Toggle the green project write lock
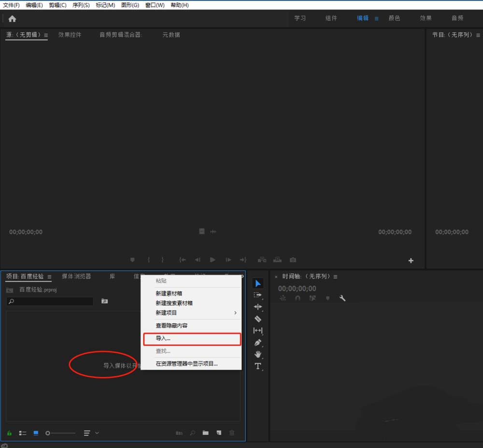 click(9, 433)
